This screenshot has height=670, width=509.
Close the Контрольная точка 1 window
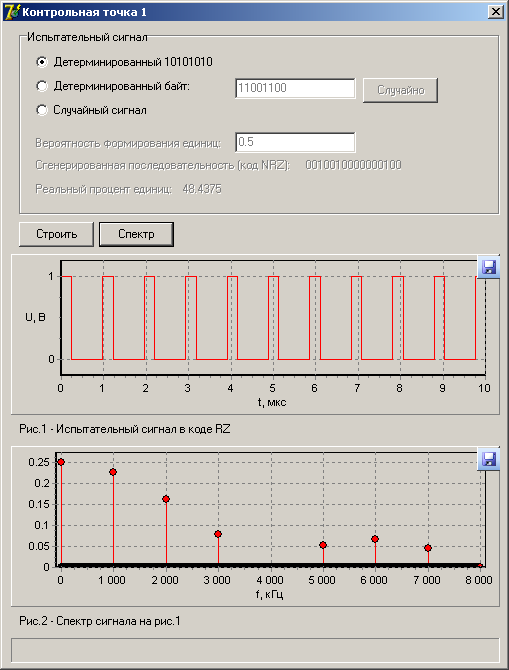click(x=495, y=12)
